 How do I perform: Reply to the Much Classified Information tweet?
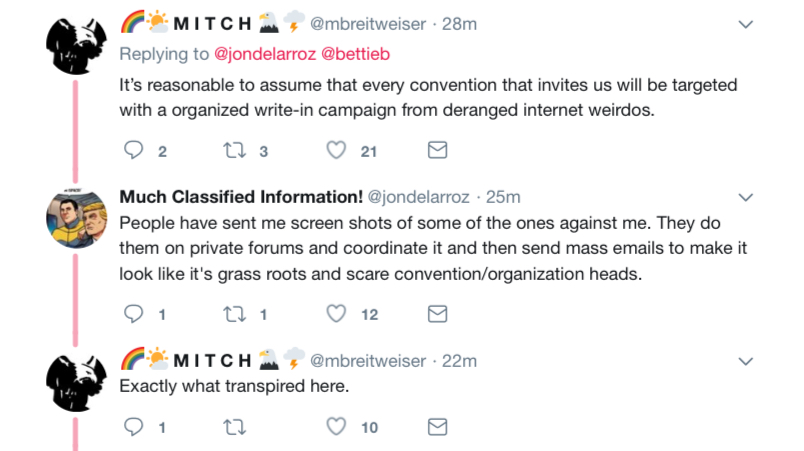134,314
